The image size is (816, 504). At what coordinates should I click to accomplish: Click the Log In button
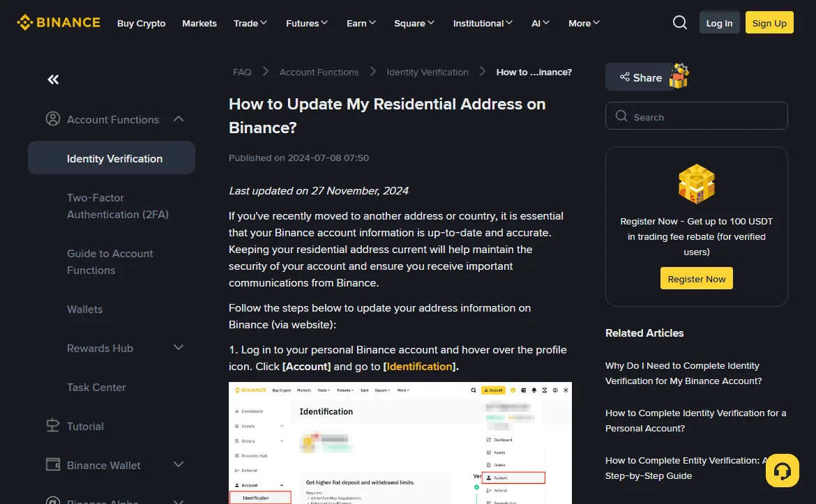coord(719,23)
